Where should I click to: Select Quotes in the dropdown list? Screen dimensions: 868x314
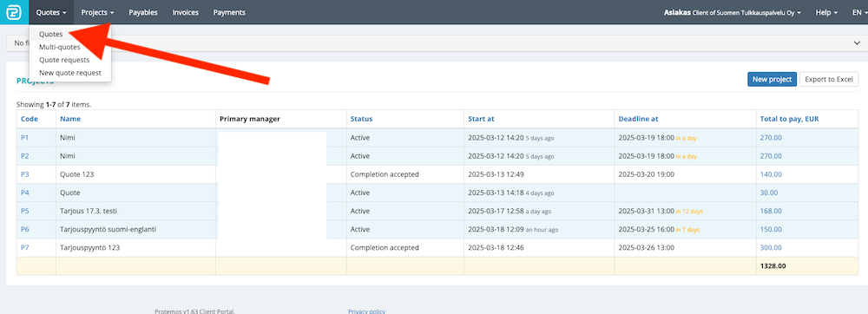(51, 34)
